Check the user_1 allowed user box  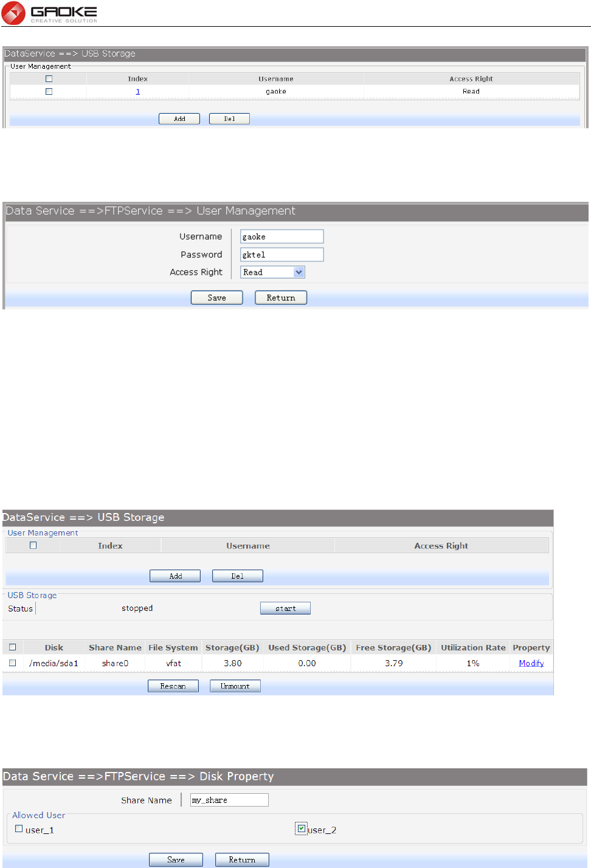click(x=19, y=829)
